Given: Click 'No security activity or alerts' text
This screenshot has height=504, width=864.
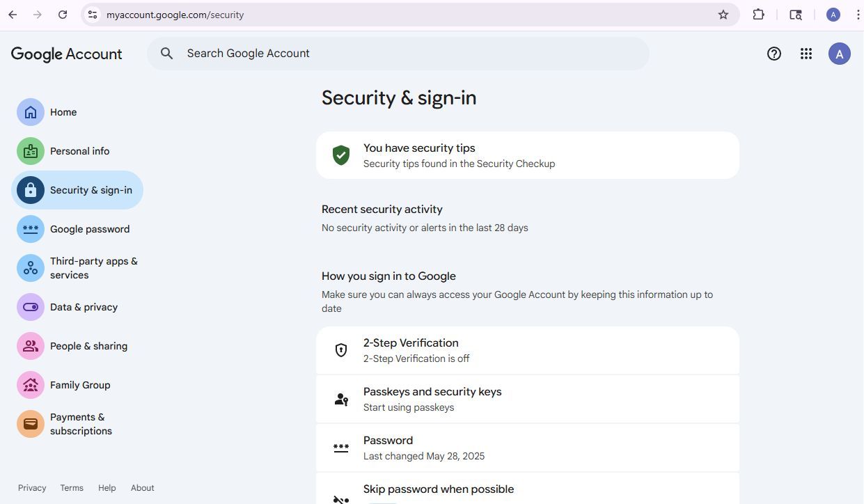Looking at the screenshot, I should pos(425,228).
